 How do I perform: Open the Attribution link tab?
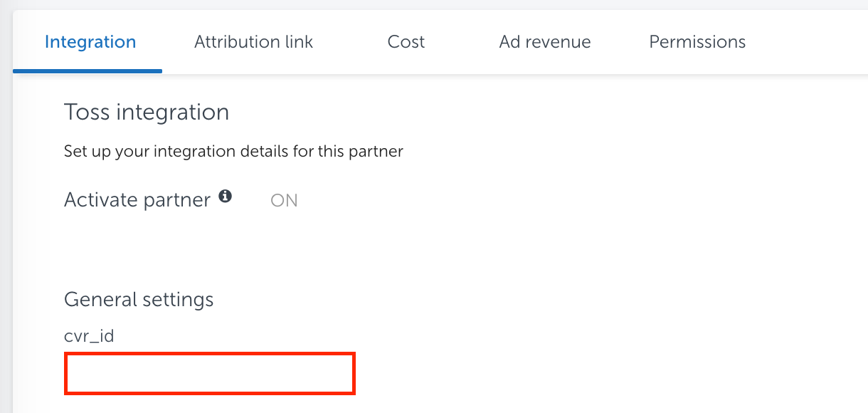[x=253, y=42]
